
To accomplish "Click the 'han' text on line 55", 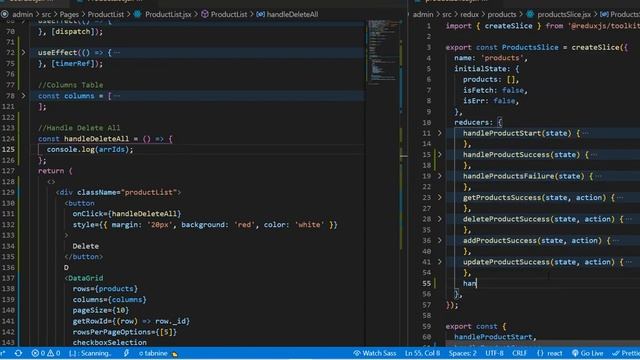I will 469,283.
